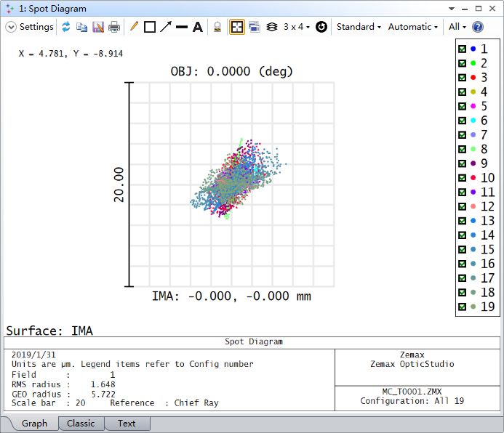Toggle legend checkbox for configuration 10
The image size is (504, 433).
[x=462, y=178]
